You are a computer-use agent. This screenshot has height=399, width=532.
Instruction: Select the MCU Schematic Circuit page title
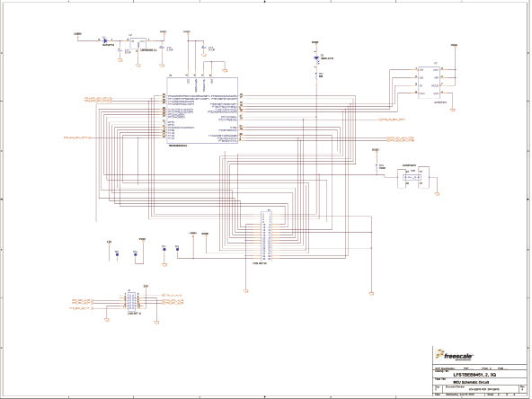[470, 382]
